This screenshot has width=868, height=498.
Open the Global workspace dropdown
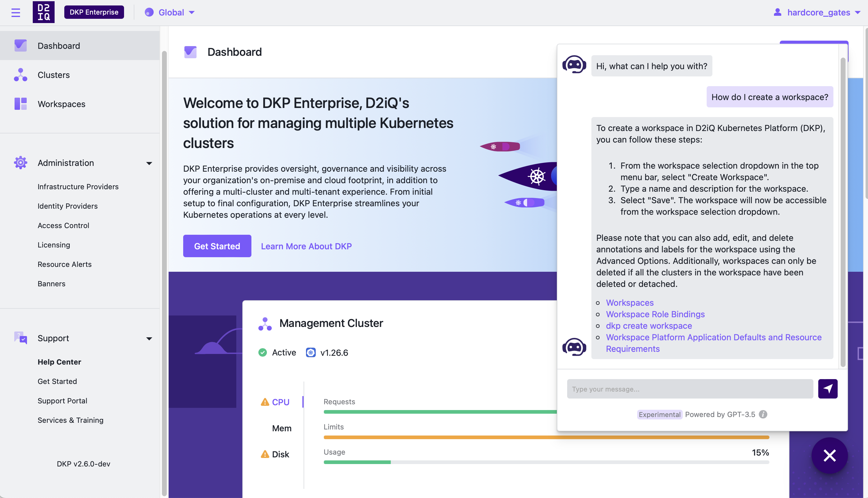170,13
